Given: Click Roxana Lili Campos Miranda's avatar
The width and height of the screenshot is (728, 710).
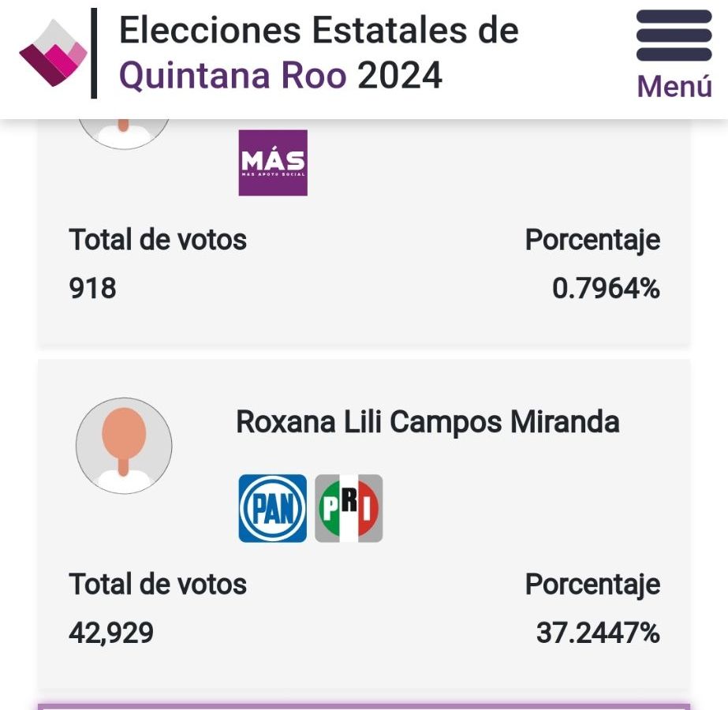Looking at the screenshot, I should (x=124, y=446).
